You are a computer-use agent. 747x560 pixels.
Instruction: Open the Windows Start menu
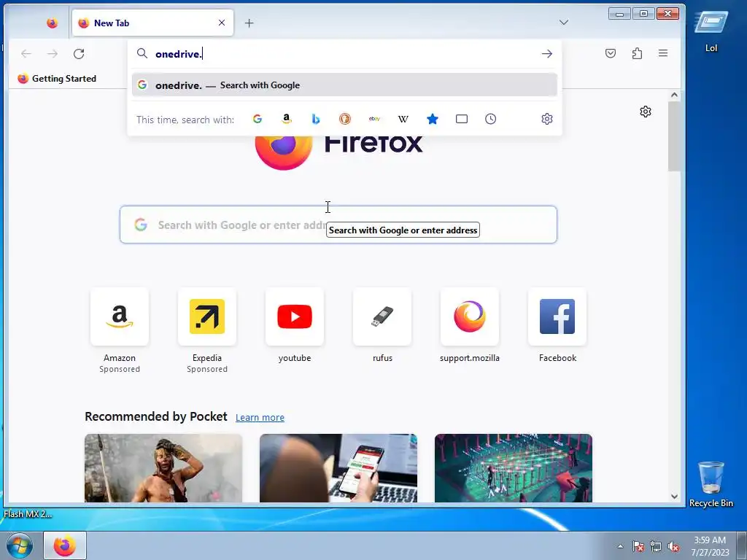[x=19, y=545]
